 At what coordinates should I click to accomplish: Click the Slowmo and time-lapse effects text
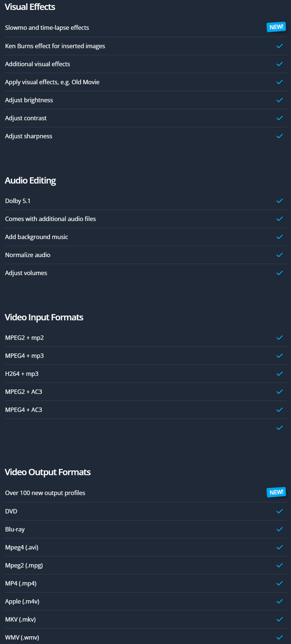tap(47, 28)
